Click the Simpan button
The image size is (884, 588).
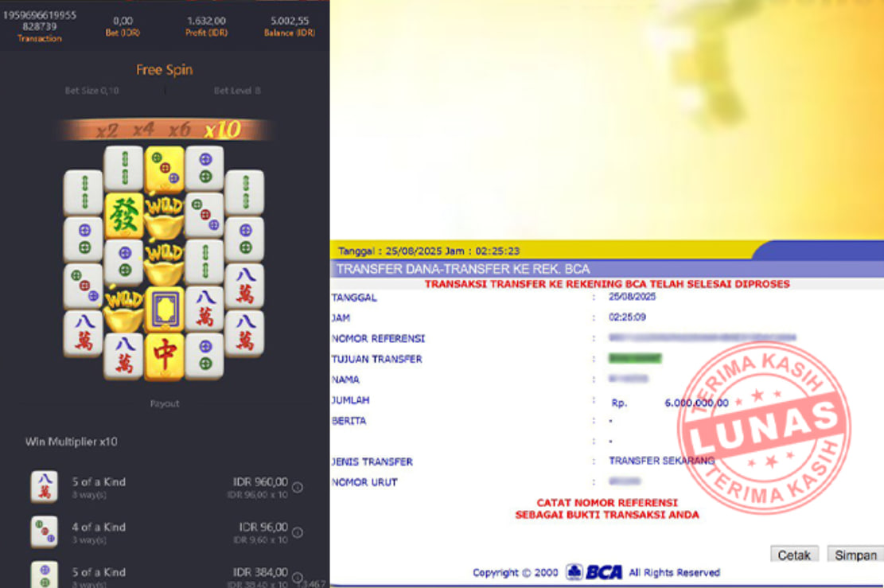(x=855, y=555)
